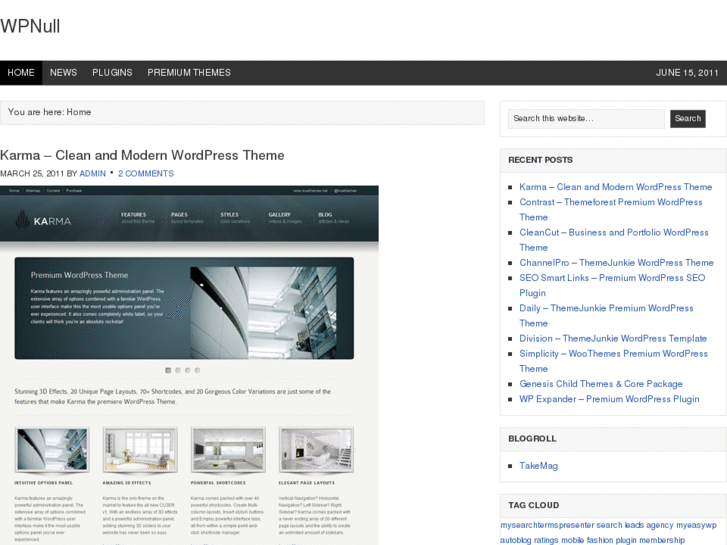Viewport: 727px width, 545px height.
Task: Click the Karma theme preview image
Action: coord(189,365)
